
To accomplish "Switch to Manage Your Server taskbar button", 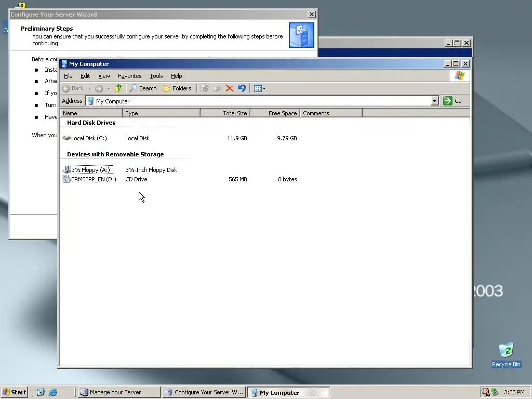I will tap(119, 392).
